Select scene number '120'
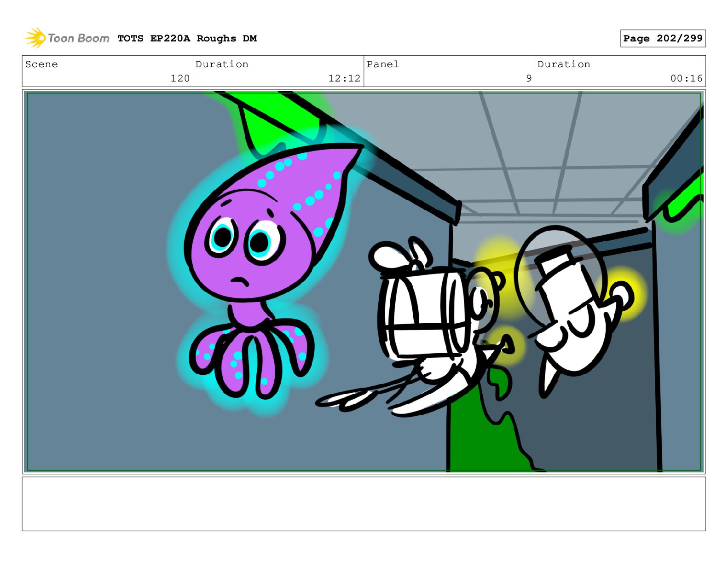 [x=180, y=79]
